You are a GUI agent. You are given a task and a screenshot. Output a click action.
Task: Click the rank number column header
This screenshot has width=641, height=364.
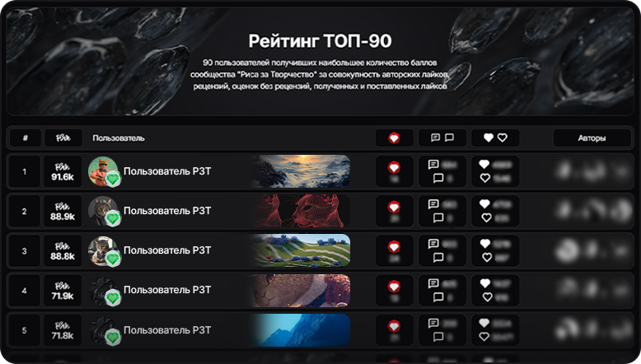tap(26, 138)
